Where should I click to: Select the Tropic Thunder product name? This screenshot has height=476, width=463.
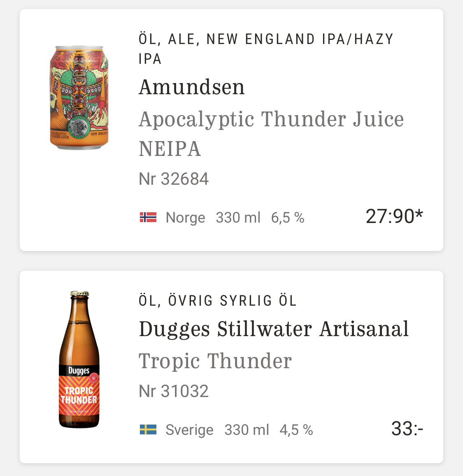215,361
